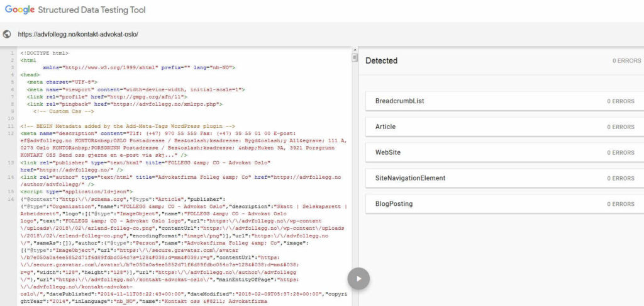Click the Detected panel header
The image size is (644, 306).
pyautogui.click(x=382, y=61)
